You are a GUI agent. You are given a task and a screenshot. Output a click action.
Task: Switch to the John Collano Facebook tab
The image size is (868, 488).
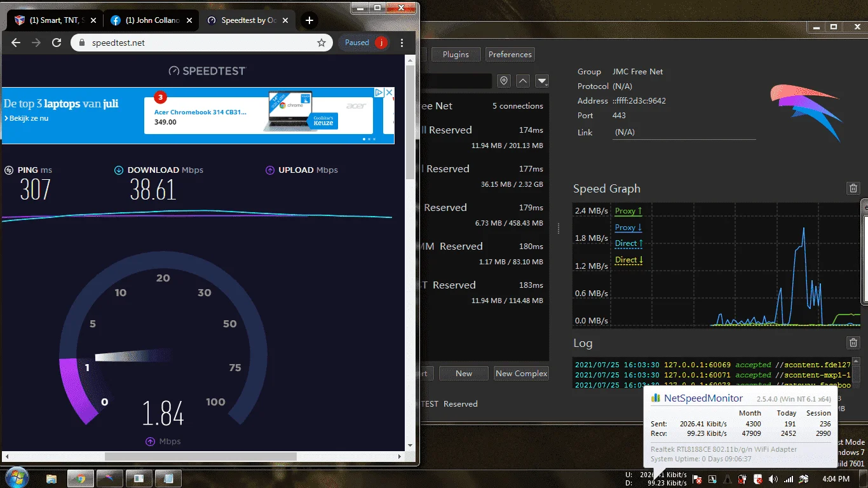click(x=151, y=20)
